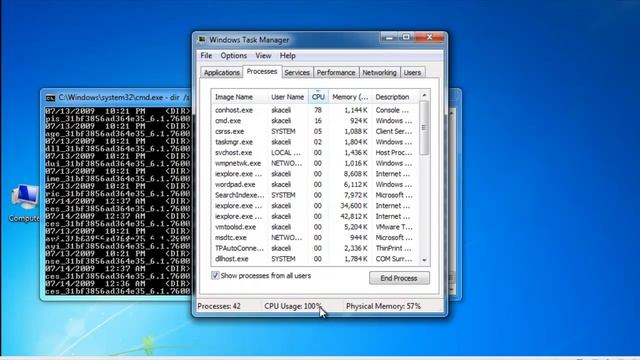Click the LOCAL ... user name cell

click(286, 153)
